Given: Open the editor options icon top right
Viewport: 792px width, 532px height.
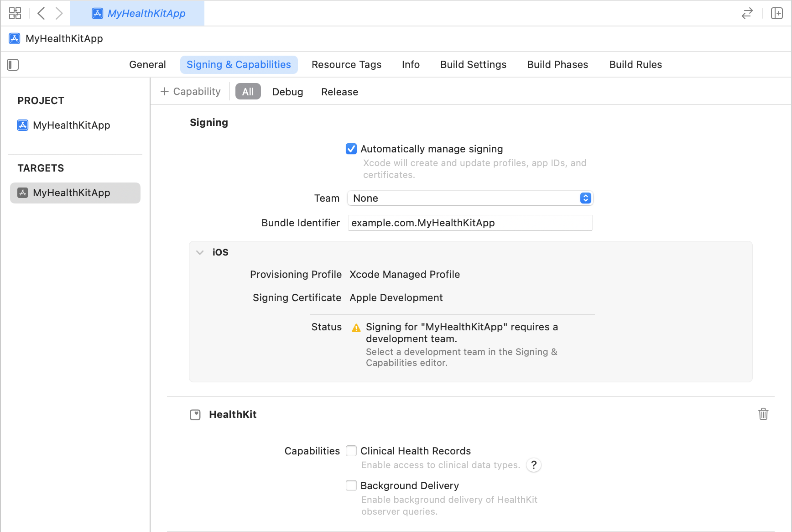Looking at the screenshot, I should [x=747, y=14].
